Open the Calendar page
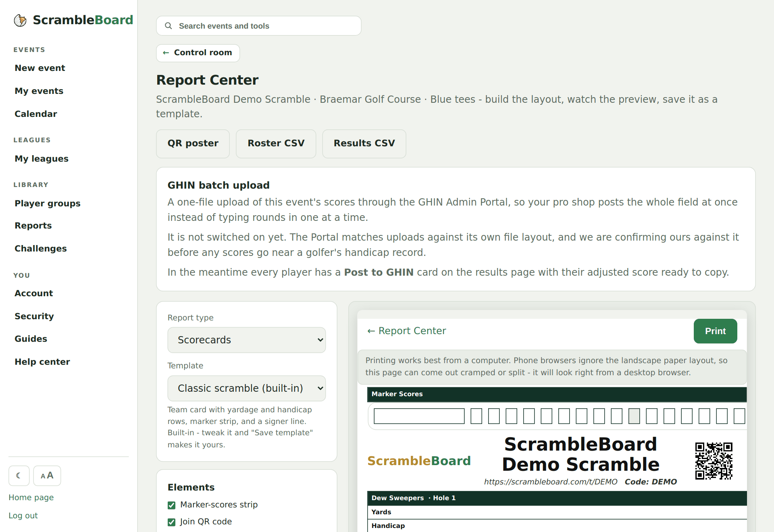This screenshot has width=774, height=532. coord(36,114)
